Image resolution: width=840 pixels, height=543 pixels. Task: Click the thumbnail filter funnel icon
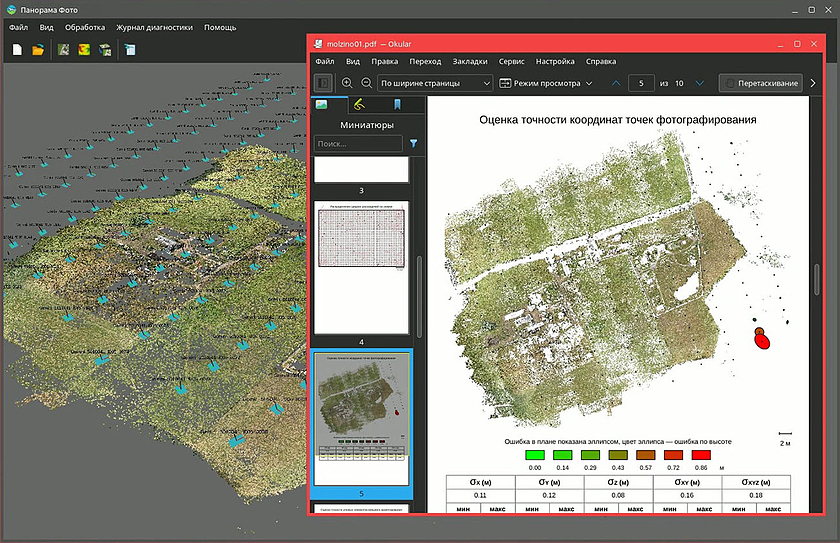pos(413,144)
